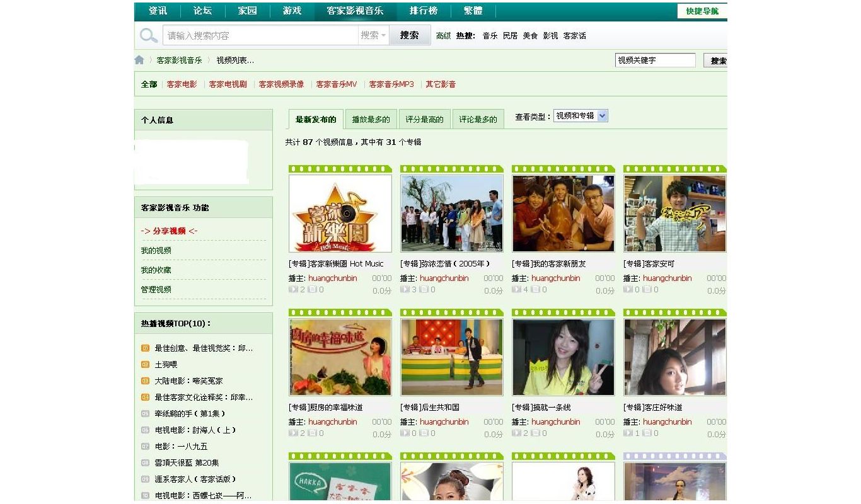Screen dimensions: 861x504
Task: Click the 视频关键字 input field
Action: click(x=656, y=60)
